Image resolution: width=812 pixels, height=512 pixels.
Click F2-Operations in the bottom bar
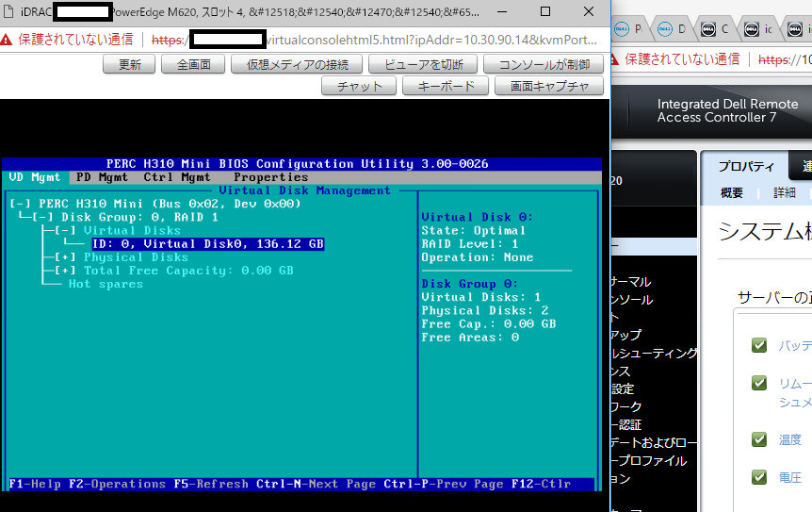tap(117, 484)
